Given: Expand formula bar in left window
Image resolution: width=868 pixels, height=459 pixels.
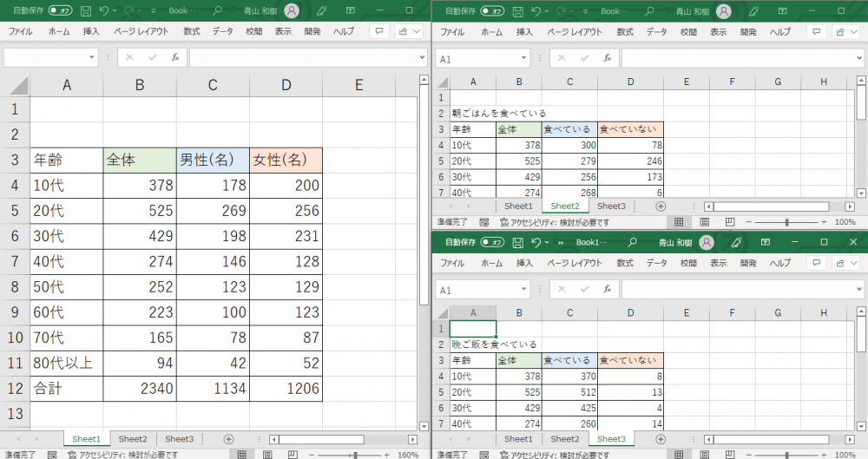Looking at the screenshot, I should coord(423,57).
